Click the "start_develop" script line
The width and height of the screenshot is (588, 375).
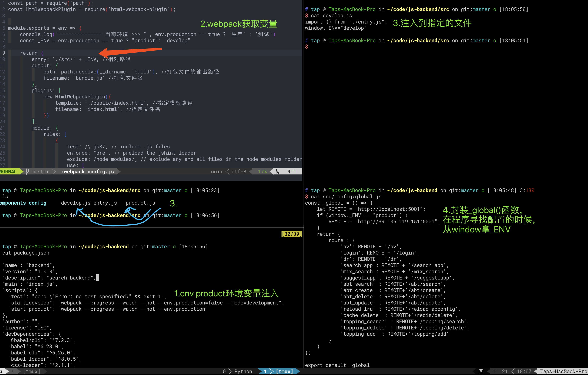click(146, 303)
